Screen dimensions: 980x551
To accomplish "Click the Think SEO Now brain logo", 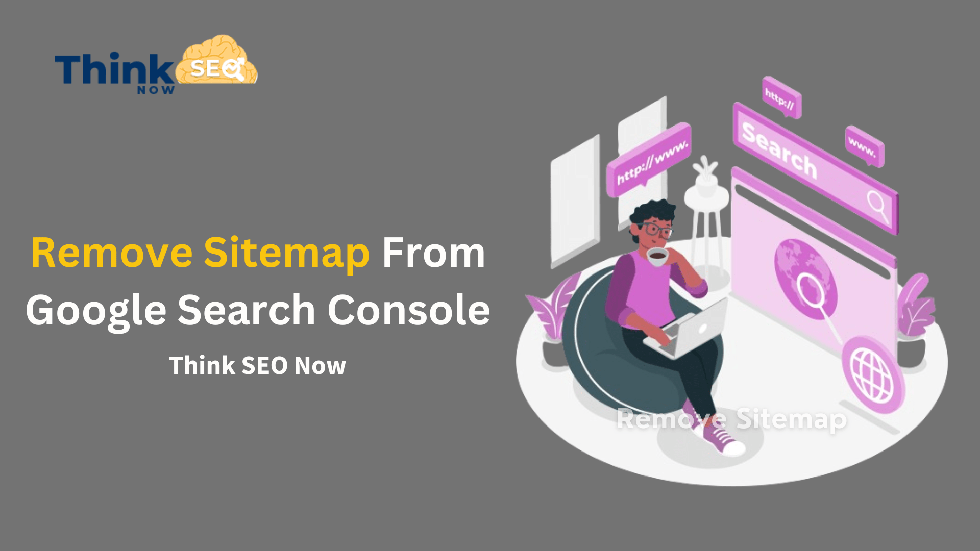I will [x=229, y=67].
